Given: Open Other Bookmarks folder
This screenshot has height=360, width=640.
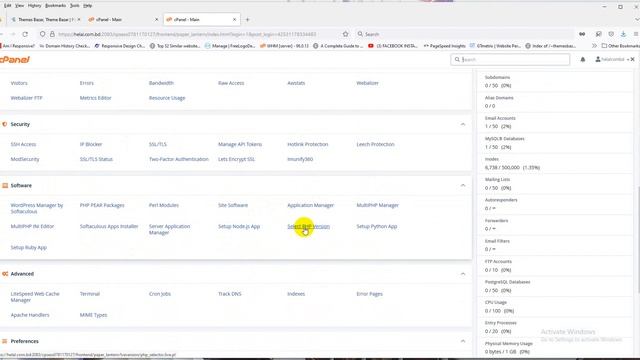Looking at the screenshot, I should coord(620,46).
